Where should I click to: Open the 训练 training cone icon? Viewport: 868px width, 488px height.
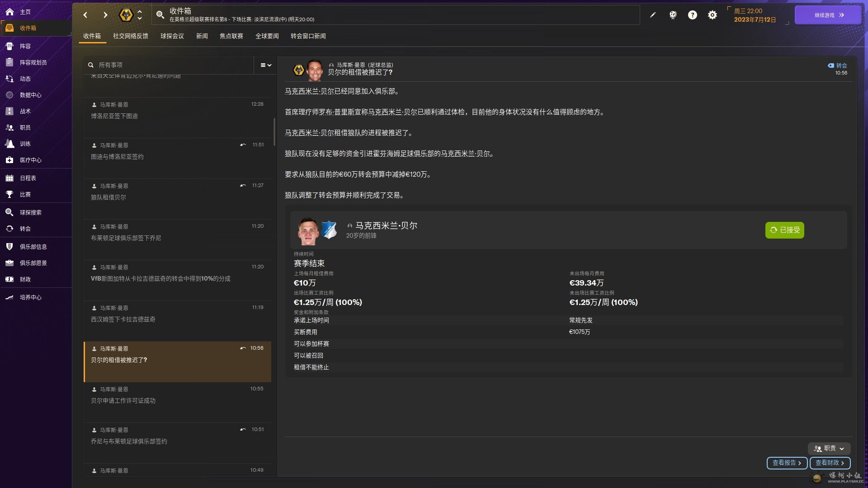pyautogui.click(x=9, y=144)
